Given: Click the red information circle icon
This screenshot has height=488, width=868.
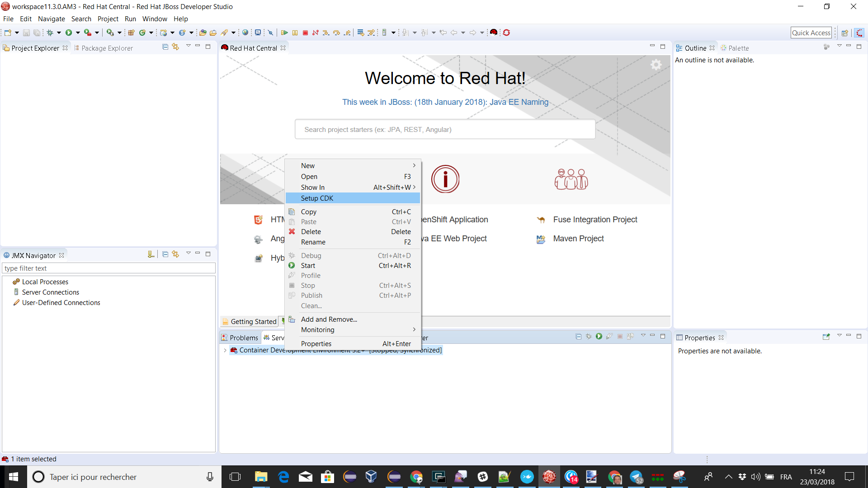Looking at the screenshot, I should point(445,179).
